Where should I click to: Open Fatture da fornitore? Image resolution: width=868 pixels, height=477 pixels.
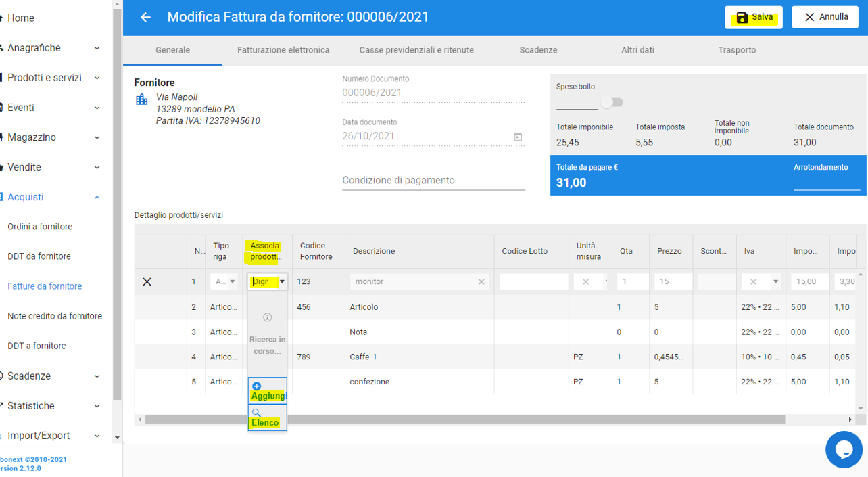coord(45,286)
